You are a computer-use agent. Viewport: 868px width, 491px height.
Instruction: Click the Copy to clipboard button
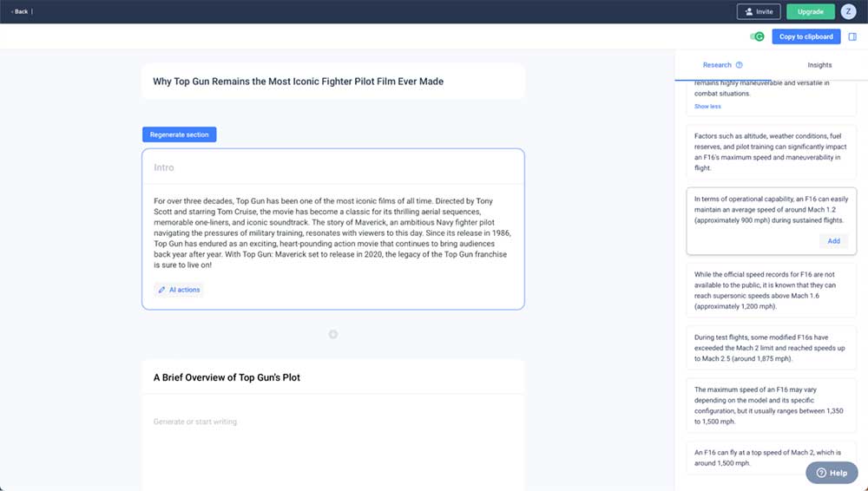(806, 36)
